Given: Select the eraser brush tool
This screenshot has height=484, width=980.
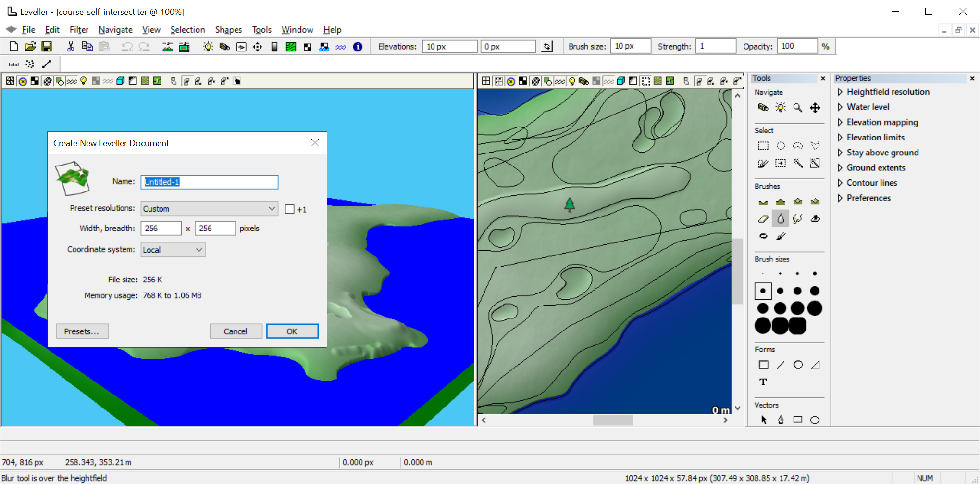Looking at the screenshot, I should click(x=763, y=219).
